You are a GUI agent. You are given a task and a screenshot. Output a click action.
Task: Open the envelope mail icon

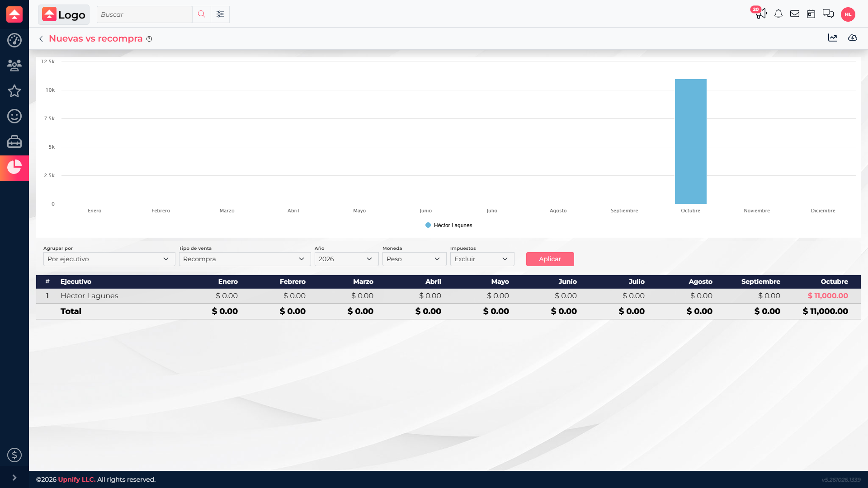click(795, 14)
